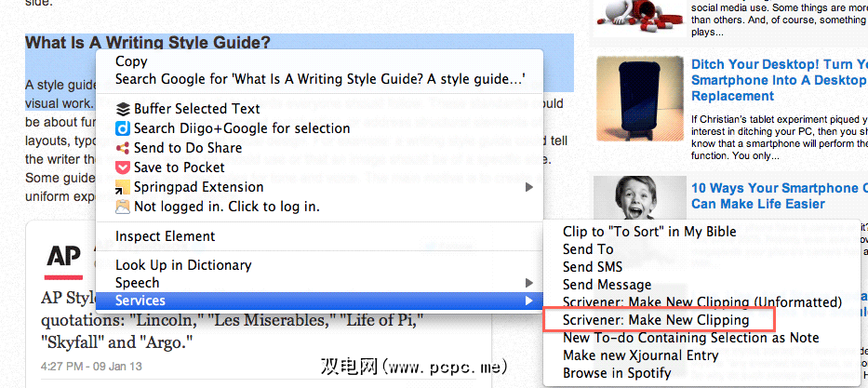Click the Pocket icon
The width and height of the screenshot is (868, 388).
tap(123, 167)
